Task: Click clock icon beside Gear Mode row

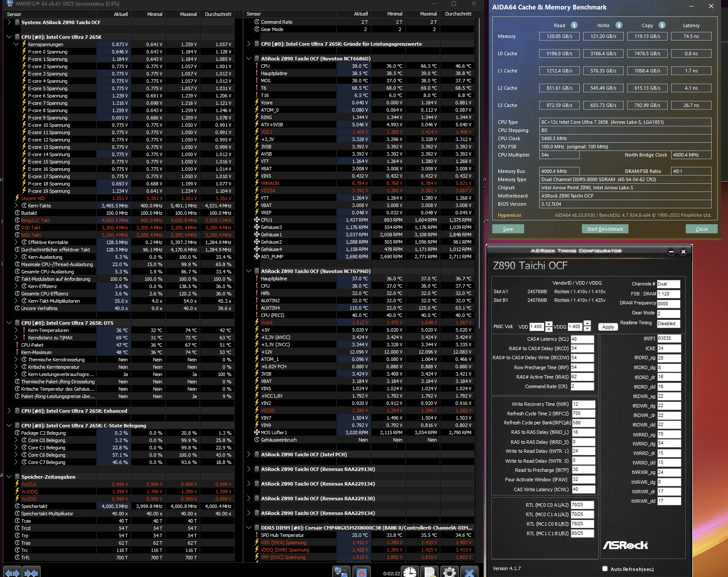Action: pyautogui.click(x=257, y=29)
